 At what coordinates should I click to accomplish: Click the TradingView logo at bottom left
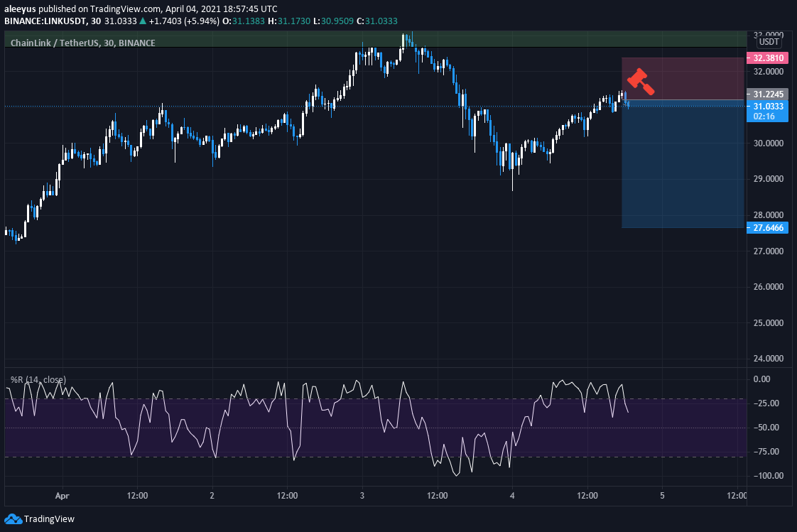pyautogui.click(x=39, y=519)
